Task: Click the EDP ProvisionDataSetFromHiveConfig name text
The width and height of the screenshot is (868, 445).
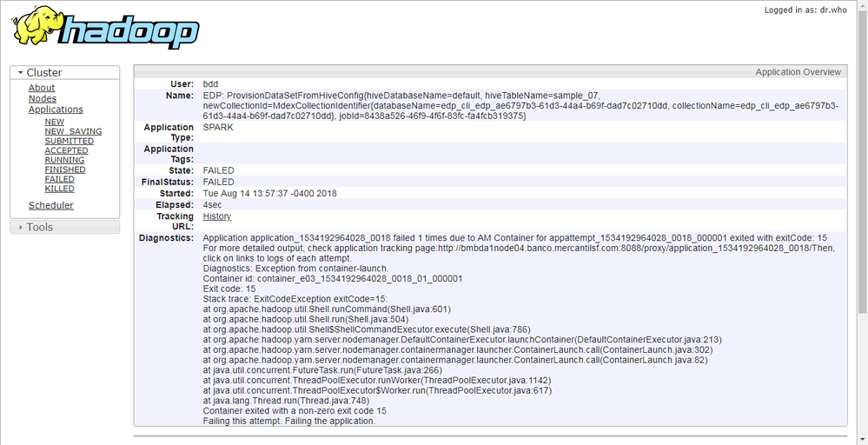Action: point(521,106)
